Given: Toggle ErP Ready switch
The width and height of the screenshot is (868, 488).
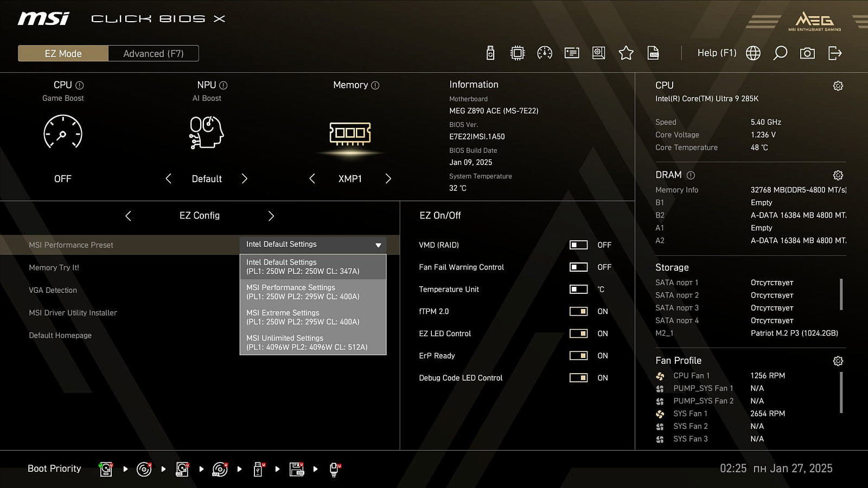Looking at the screenshot, I should (x=578, y=356).
